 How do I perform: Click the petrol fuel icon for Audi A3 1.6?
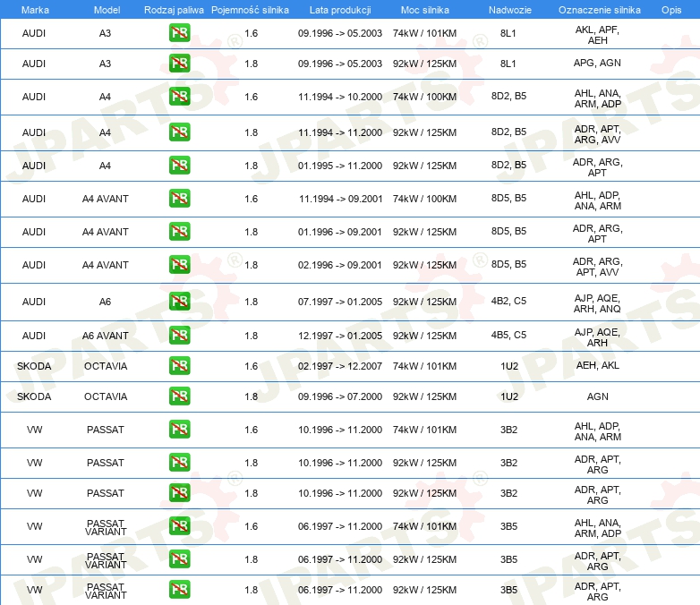[179, 35]
